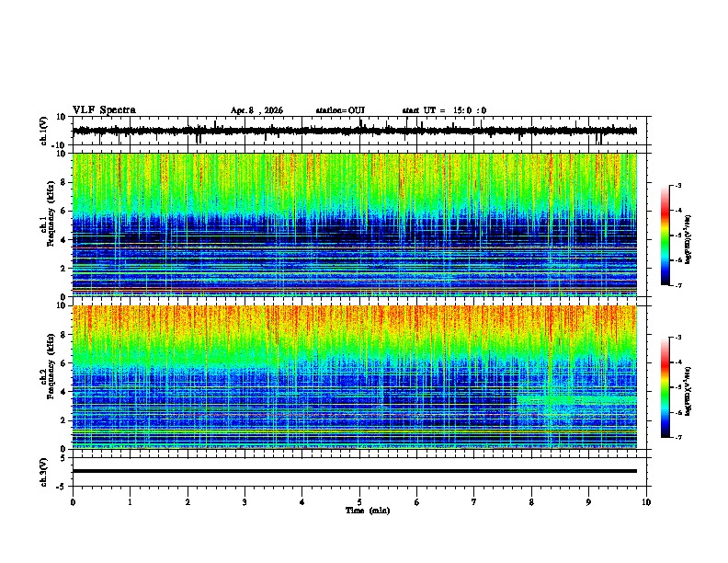
Task: Click the ch.2 "Frequency (kHz)" axis label
Action: pos(51,366)
